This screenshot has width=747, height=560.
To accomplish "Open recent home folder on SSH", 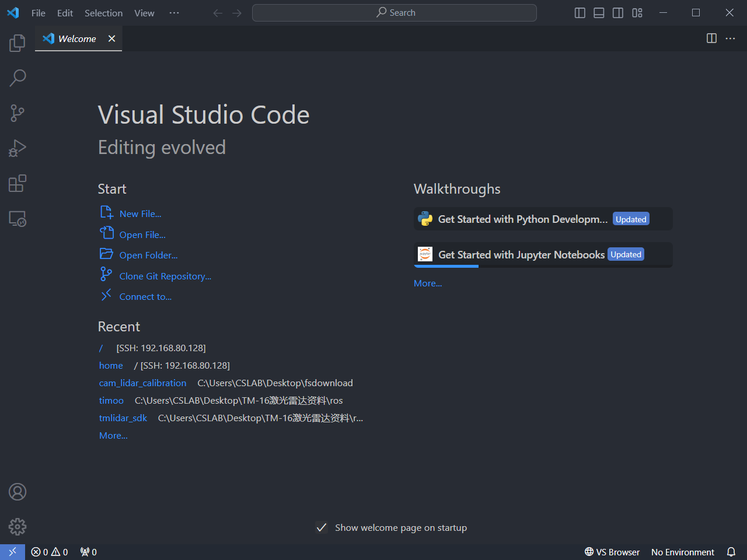I will [x=111, y=366].
